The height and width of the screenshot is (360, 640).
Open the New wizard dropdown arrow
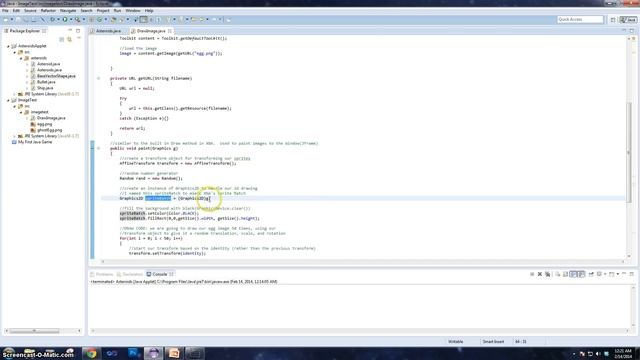pyautogui.click(x=12, y=20)
